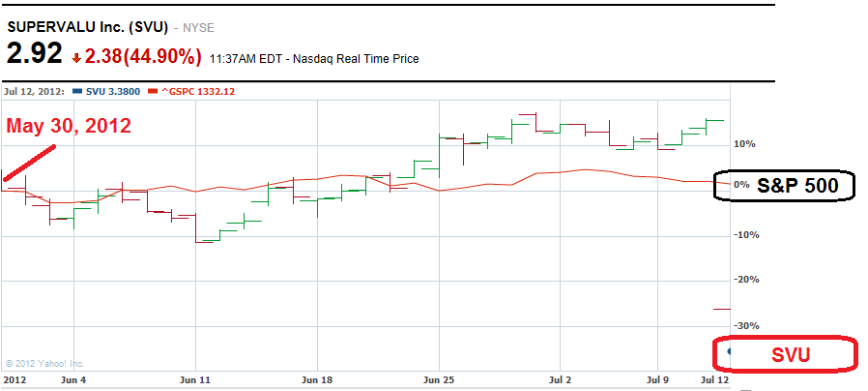Click the red down arrow price indicator

click(76, 58)
